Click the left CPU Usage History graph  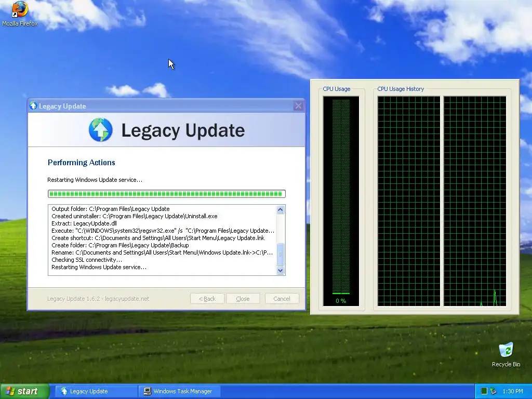tap(409, 201)
